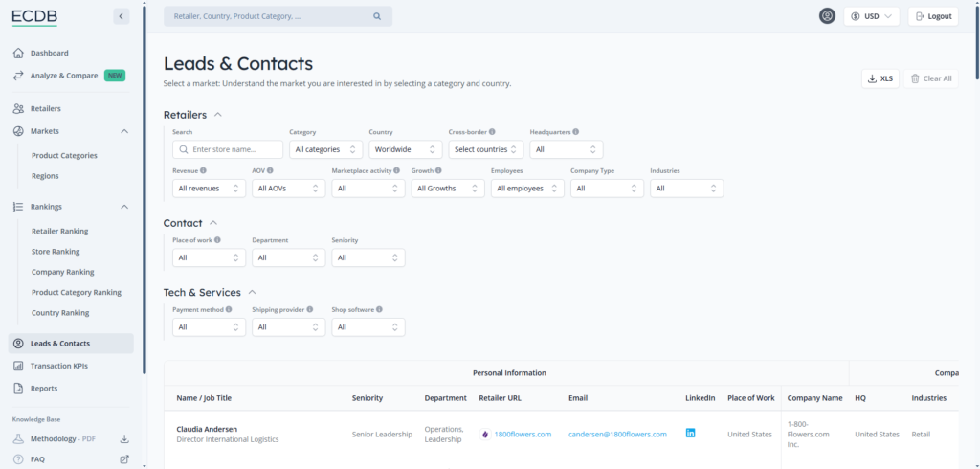
Task: Click the user profile avatar icon
Action: point(827,16)
